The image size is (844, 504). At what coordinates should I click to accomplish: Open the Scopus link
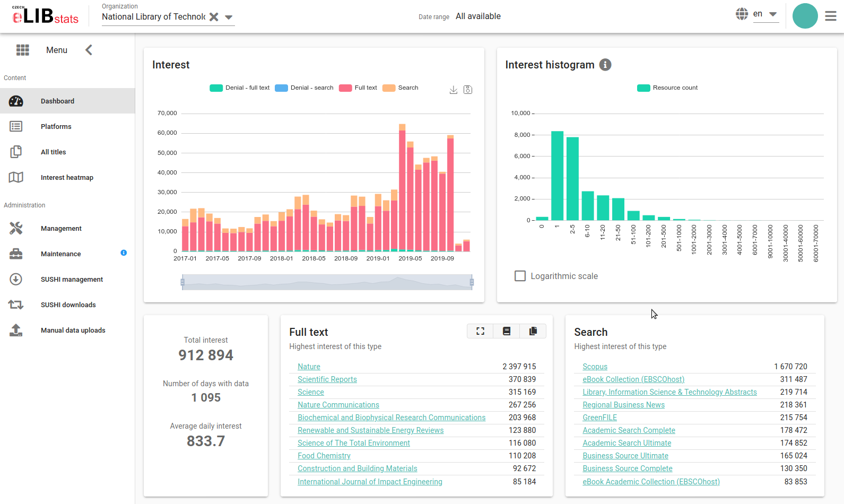click(x=595, y=367)
